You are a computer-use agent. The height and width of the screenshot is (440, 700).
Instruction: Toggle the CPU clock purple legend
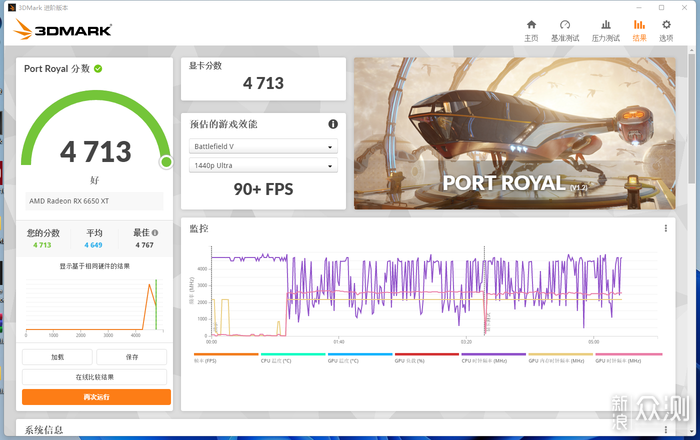[494, 354]
